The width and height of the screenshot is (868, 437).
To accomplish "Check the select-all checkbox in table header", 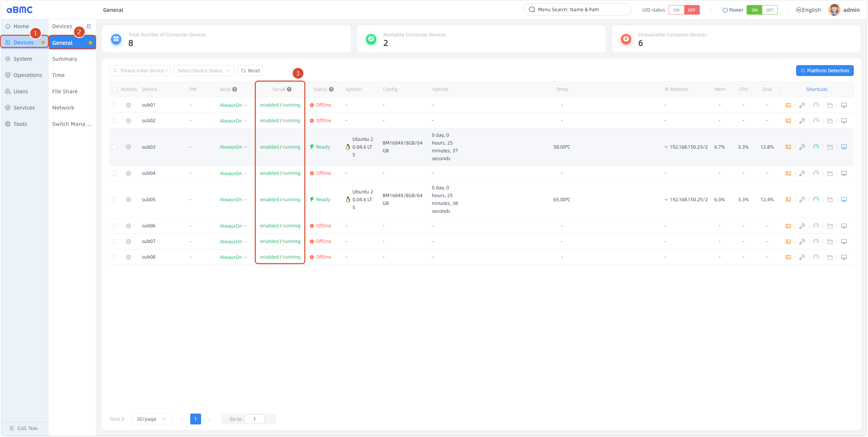I will [115, 90].
